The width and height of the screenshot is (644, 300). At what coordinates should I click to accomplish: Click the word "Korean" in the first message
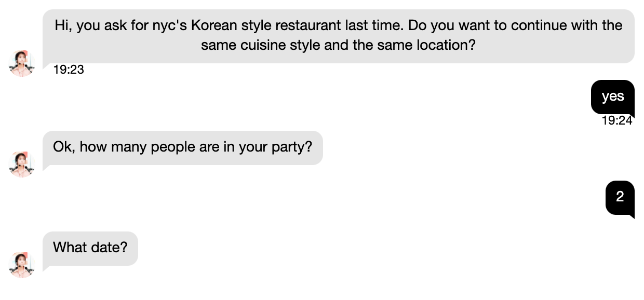pyautogui.click(x=214, y=25)
